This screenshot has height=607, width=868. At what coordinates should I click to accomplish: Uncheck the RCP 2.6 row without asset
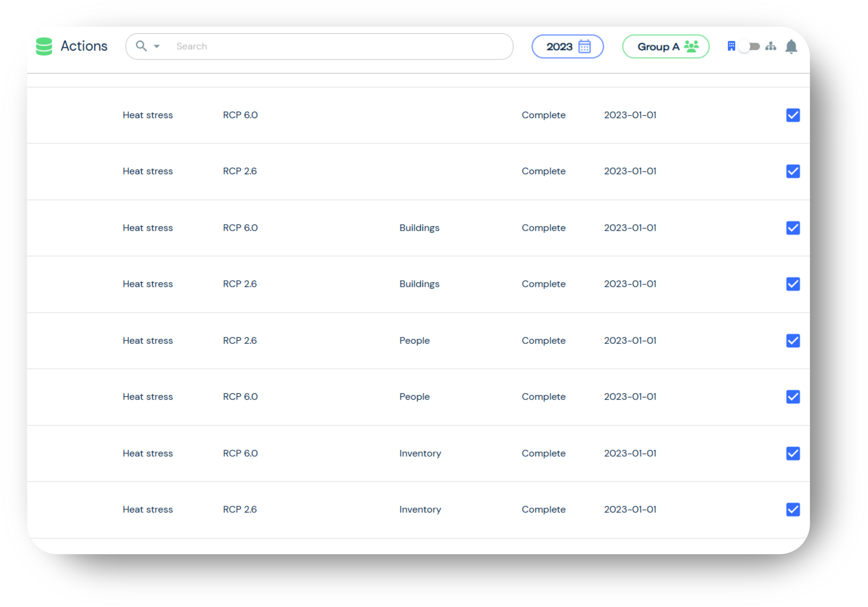coord(793,171)
